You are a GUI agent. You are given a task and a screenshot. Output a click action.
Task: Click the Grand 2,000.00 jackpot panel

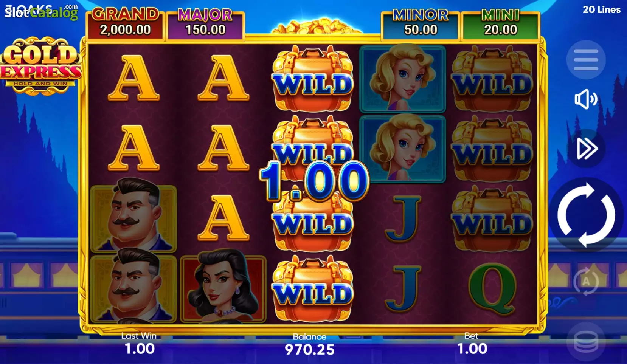coord(125,23)
